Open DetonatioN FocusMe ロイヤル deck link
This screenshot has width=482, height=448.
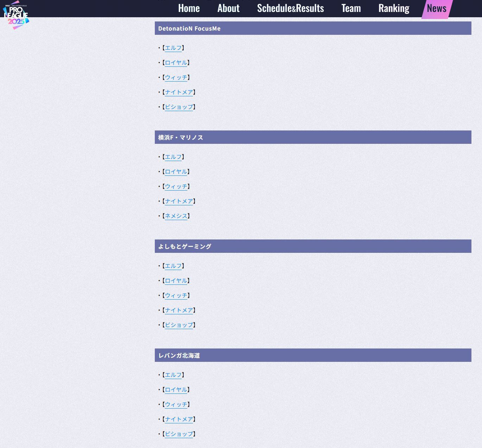pos(176,63)
